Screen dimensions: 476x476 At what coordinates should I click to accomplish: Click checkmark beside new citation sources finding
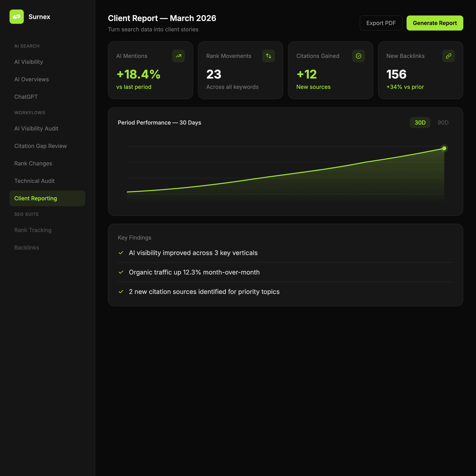[x=121, y=292]
